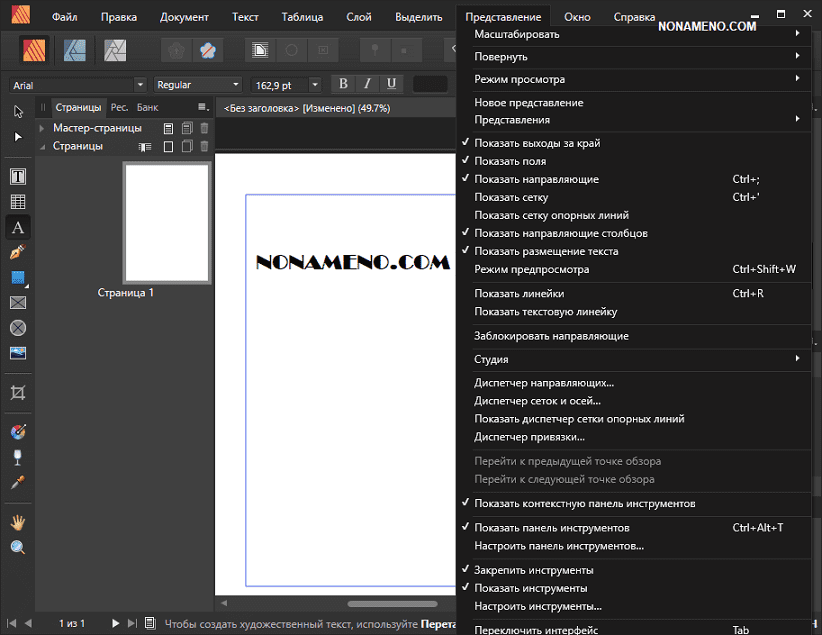
Task: Select the Pen tool
Action: point(18,252)
